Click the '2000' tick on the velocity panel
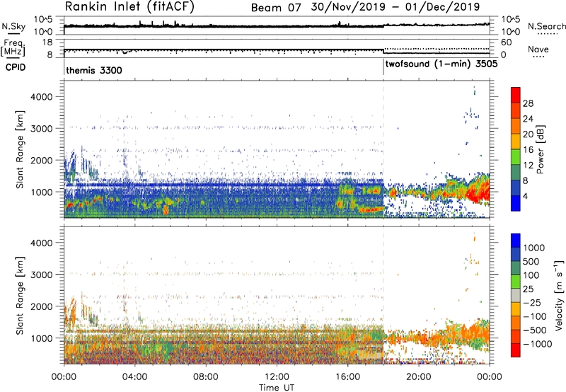Viewport: 566px width, 392px height. point(41,306)
